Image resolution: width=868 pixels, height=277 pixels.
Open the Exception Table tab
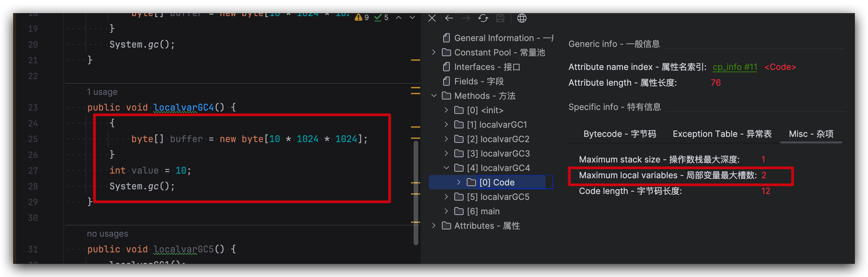pyautogui.click(x=722, y=134)
